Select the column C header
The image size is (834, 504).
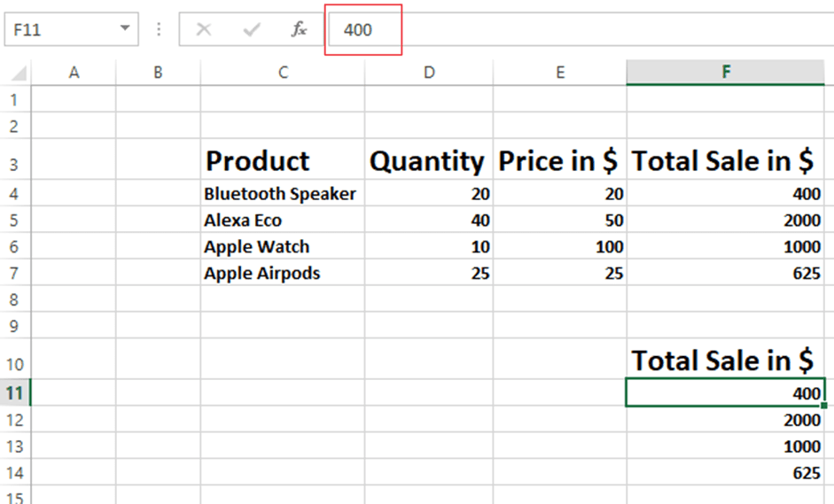282,73
